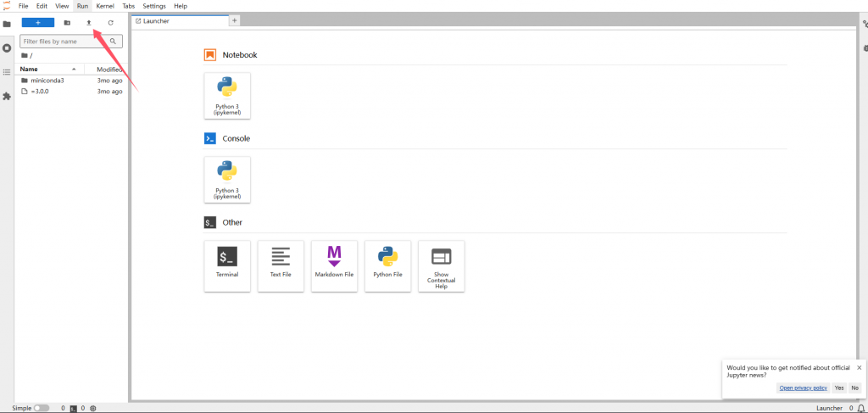This screenshot has width=868, height=413.
Task: Focus the Filter files by name field
Action: (x=71, y=42)
